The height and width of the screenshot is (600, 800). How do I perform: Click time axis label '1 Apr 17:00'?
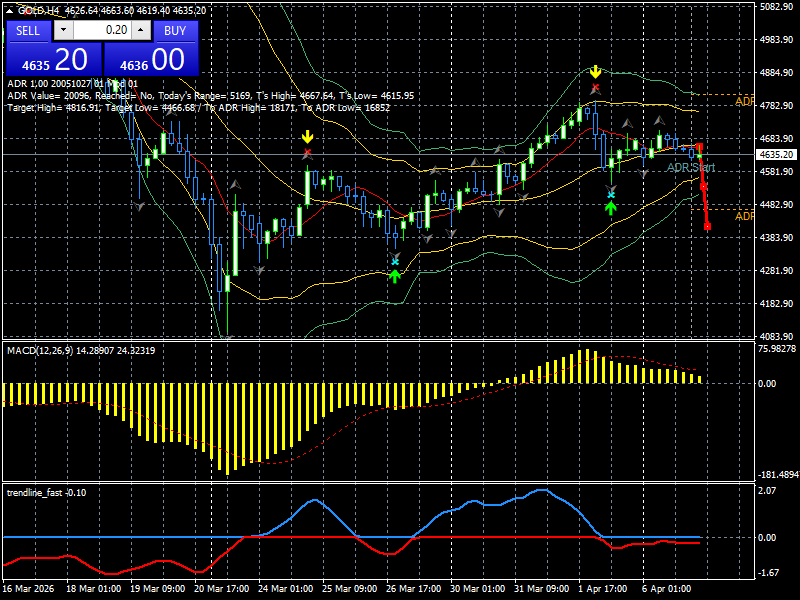click(x=603, y=589)
